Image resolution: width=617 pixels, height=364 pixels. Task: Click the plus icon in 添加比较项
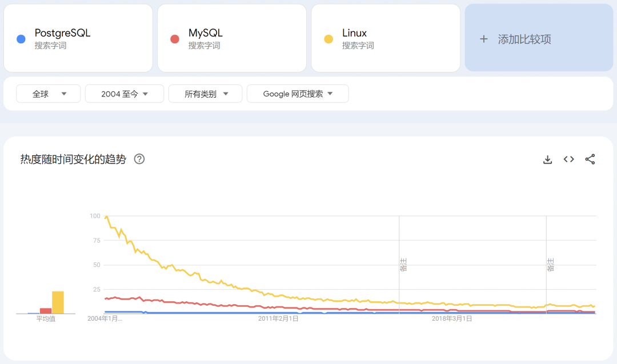pos(484,39)
